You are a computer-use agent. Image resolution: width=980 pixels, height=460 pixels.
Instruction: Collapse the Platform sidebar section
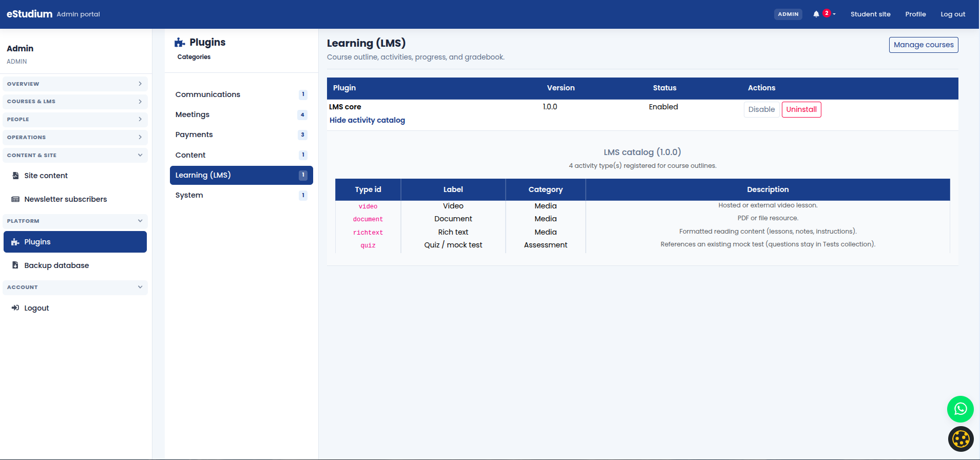click(x=75, y=221)
